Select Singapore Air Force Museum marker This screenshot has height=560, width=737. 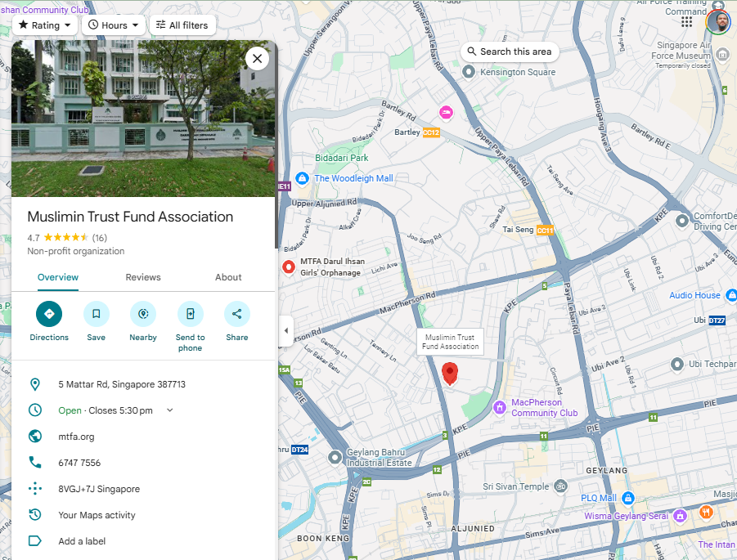[722, 55]
